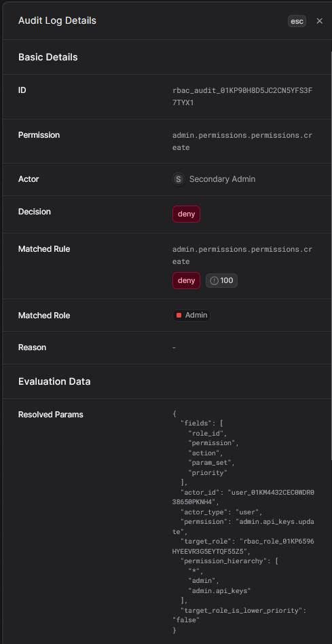Click the red Admin role color square
The width and height of the screenshot is (332, 644).
[x=179, y=316]
